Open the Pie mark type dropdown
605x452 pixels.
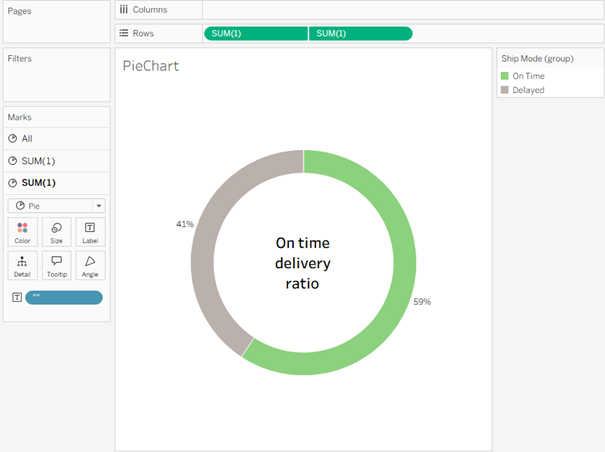pos(56,205)
